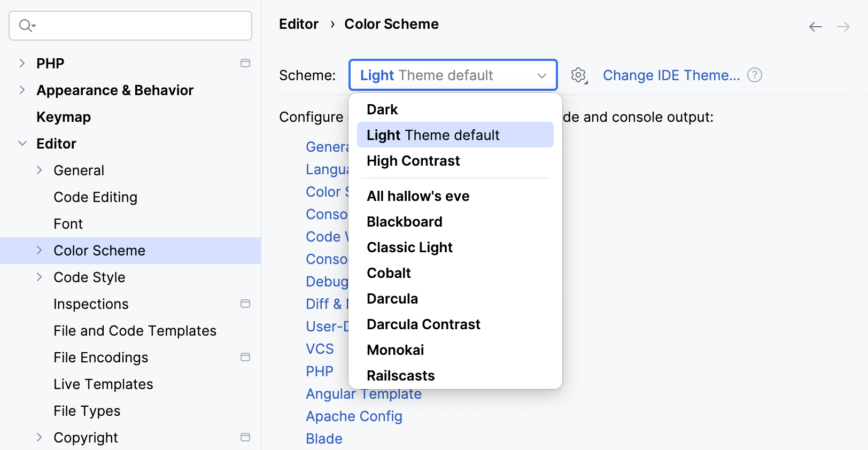Click the Change IDE Theme link
Screen dimensions: 868x450
(x=671, y=75)
